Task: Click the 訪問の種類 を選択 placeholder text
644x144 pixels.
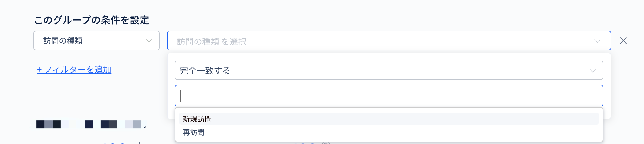Action: pyautogui.click(x=212, y=41)
